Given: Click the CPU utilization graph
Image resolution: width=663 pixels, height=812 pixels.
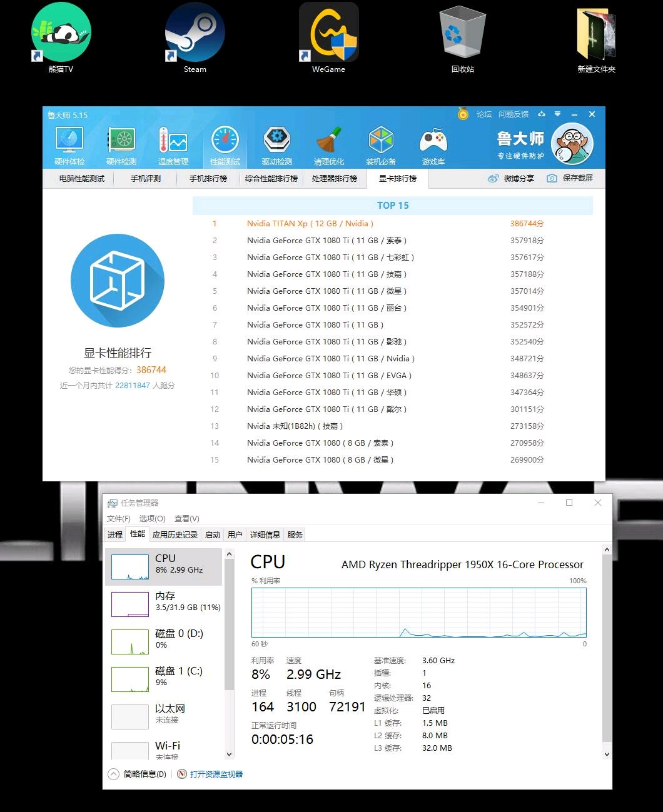Looking at the screenshot, I should click(x=419, y=613).
